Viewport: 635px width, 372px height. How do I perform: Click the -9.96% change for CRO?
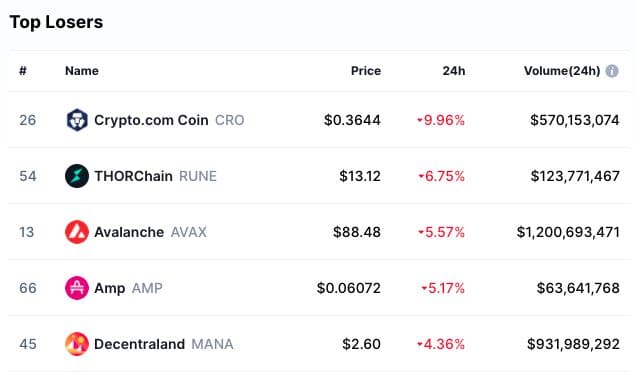[441, 120]
